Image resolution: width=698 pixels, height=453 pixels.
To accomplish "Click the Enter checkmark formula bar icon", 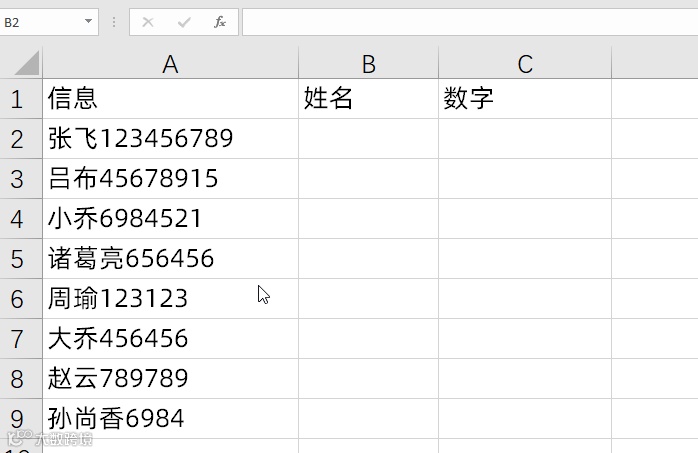I will (x=184, y=22).
